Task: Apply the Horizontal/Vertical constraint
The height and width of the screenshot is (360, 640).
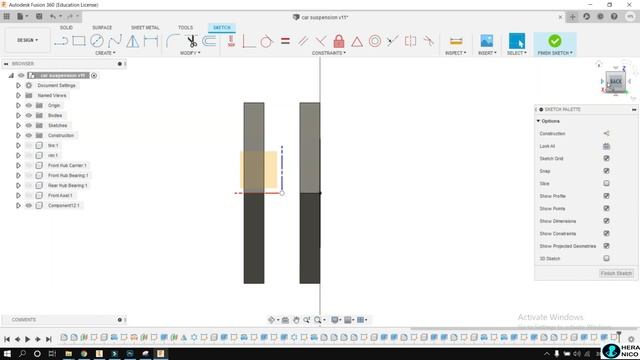Action: pos(231,41)
